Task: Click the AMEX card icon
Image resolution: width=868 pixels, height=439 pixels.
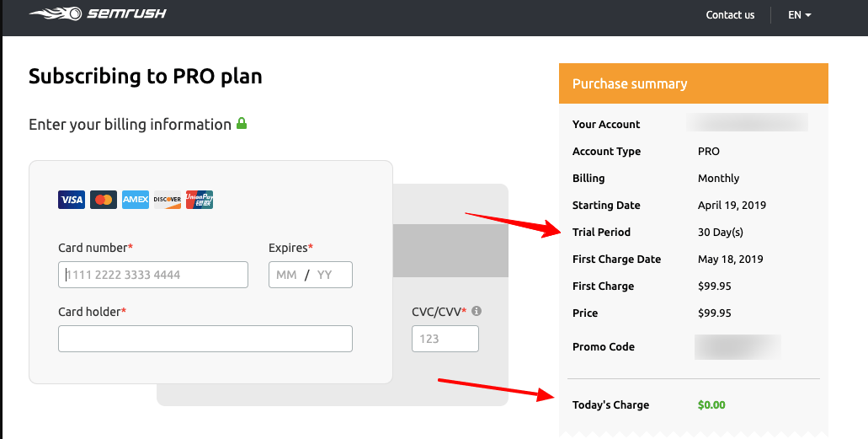Action: coord(136,200)
